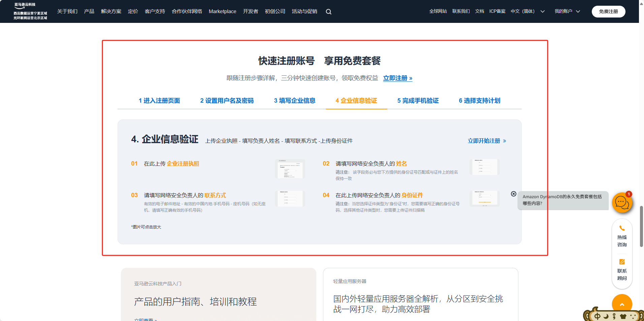Viewport: 644px width, 321px height.
Task: Click the search magnifier icon in navbar
Action: point(328,12)
